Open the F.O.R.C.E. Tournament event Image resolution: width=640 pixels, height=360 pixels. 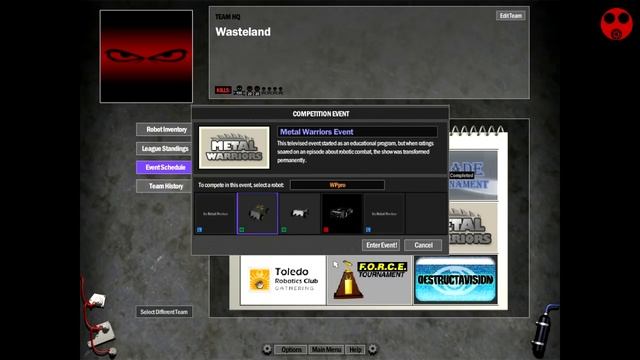pos(369,280)
